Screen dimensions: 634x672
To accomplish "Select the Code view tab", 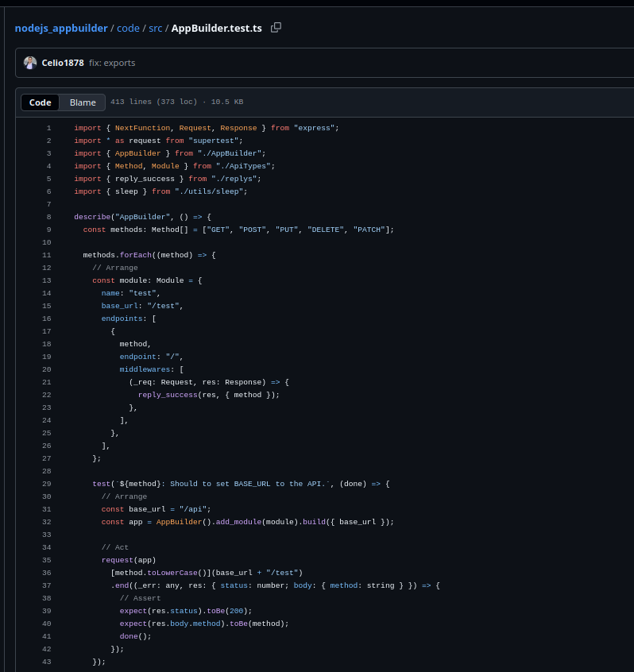I will 41,102.
